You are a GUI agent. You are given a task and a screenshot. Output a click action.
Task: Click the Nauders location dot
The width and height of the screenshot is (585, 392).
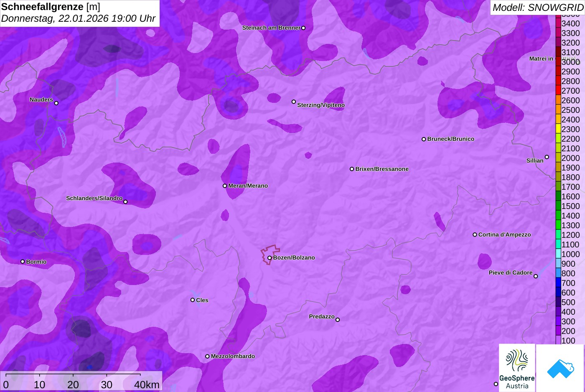tap(56, 103)
